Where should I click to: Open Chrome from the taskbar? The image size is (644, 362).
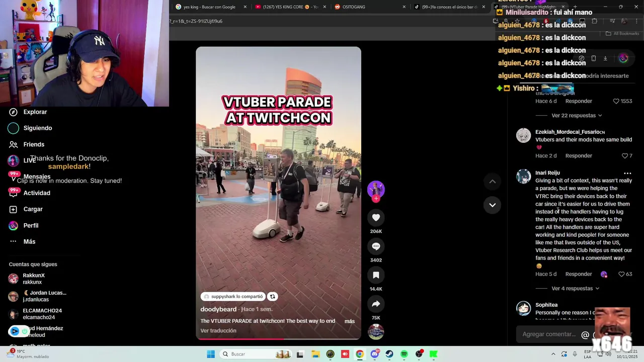(x=360, y=354)
